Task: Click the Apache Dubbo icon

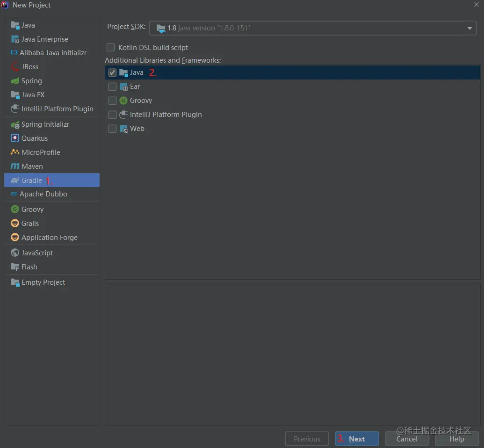Action: [x=14, y=194]
